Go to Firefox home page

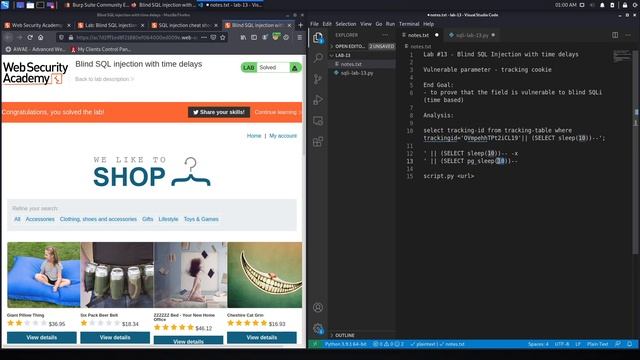(40, 37)
